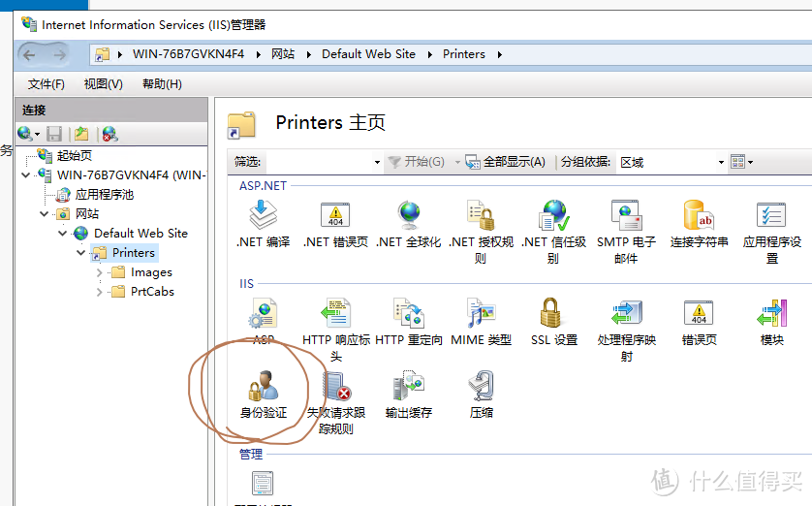The width and height of the screenshot is (812, 506).
Task: Open the SMTP 电子邮件 feature
Action: (x=626, y=232)
